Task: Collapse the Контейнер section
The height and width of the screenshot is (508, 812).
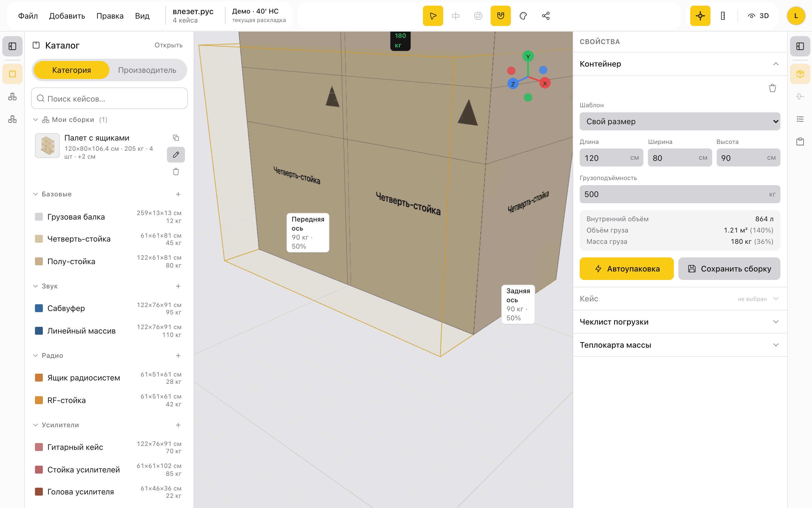Action: tap(680, 64)
